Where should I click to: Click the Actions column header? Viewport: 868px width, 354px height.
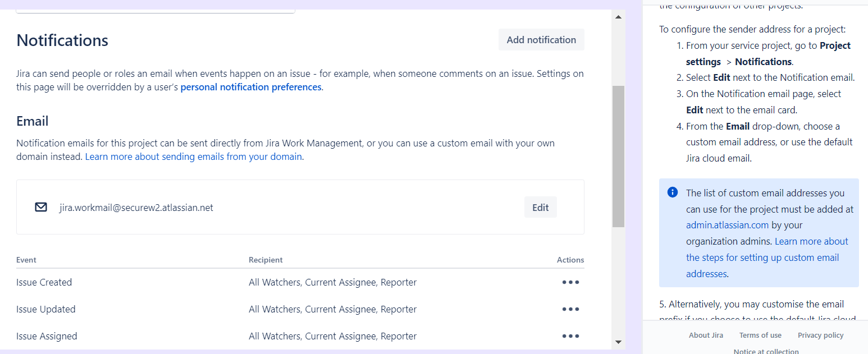pos(570,260)
